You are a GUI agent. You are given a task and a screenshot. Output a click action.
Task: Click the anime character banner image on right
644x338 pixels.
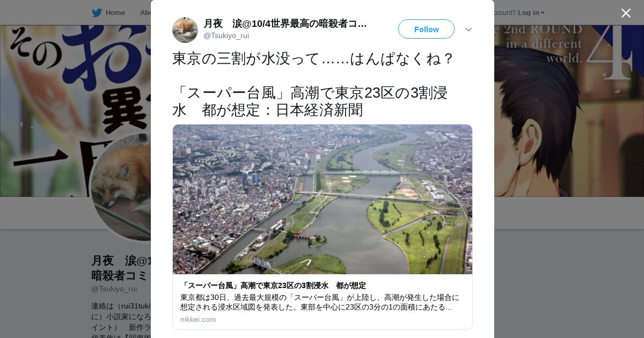tap(569, 111)
